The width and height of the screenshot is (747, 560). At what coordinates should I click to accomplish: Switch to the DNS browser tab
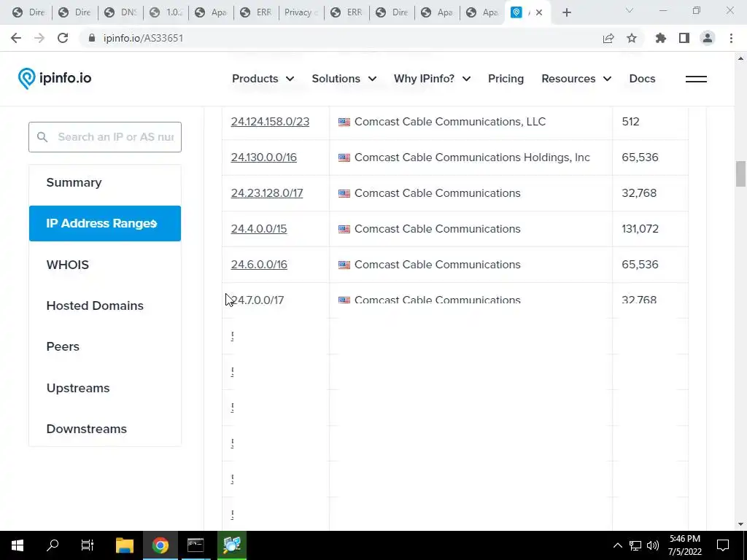[120, 12]
